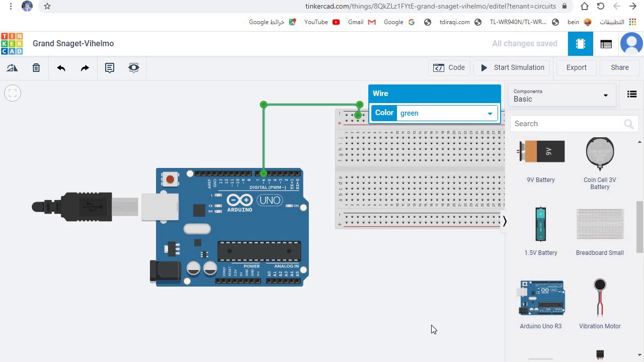Click Start Simulation

(x=512, y=68)
